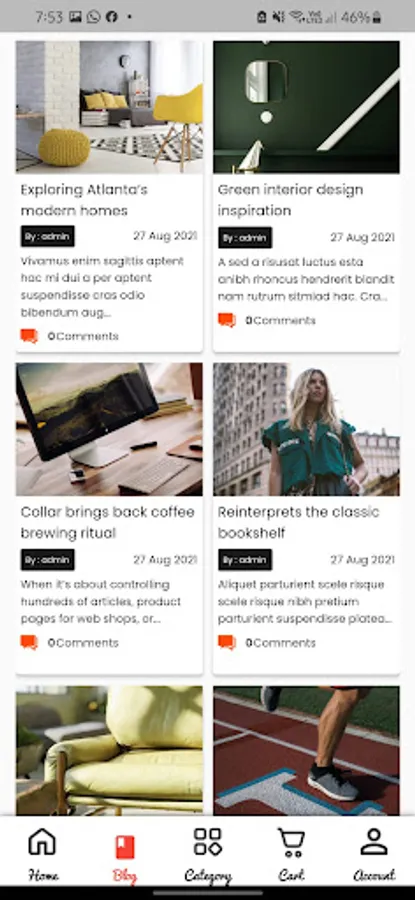The width and height of the screenshot is (415, 900).
Task: Open "Green interior design inspiration" article title
Action: point(290,200)
